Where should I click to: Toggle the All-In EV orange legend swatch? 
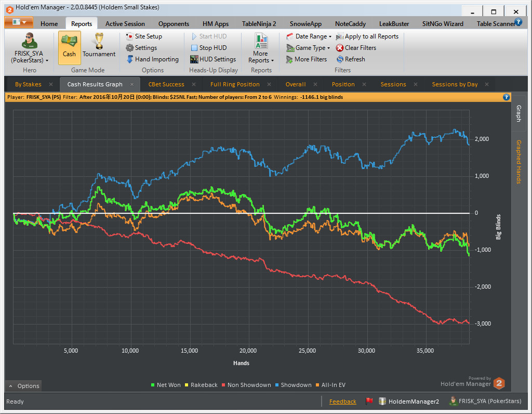[317, 385]
